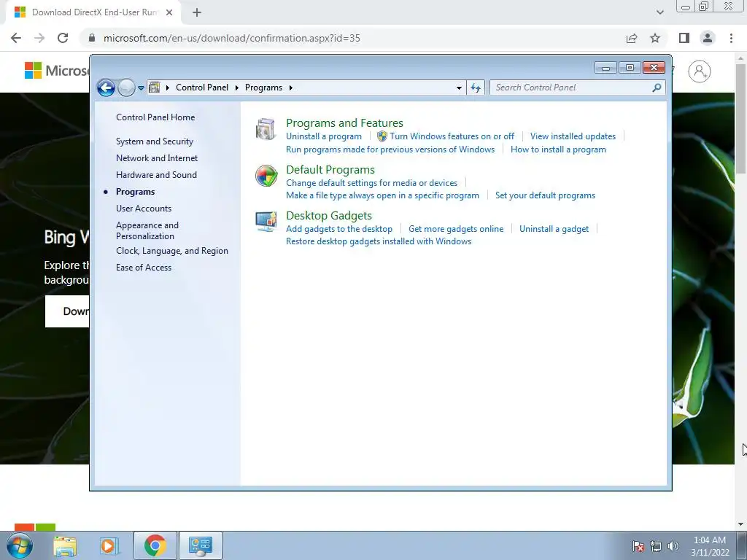Image resolution: width=747 pixels, height=560 pixels.
Task: Open the Chrome side panel icon
Action: coord(684,38)
